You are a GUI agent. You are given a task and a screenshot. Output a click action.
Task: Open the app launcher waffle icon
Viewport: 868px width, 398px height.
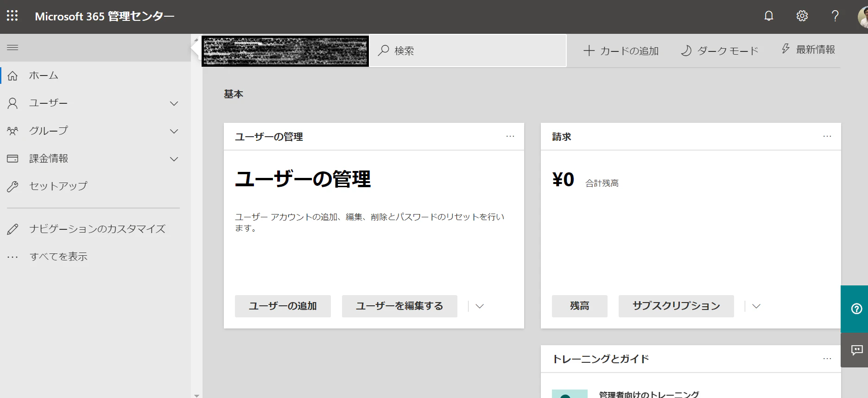[12, 16]
